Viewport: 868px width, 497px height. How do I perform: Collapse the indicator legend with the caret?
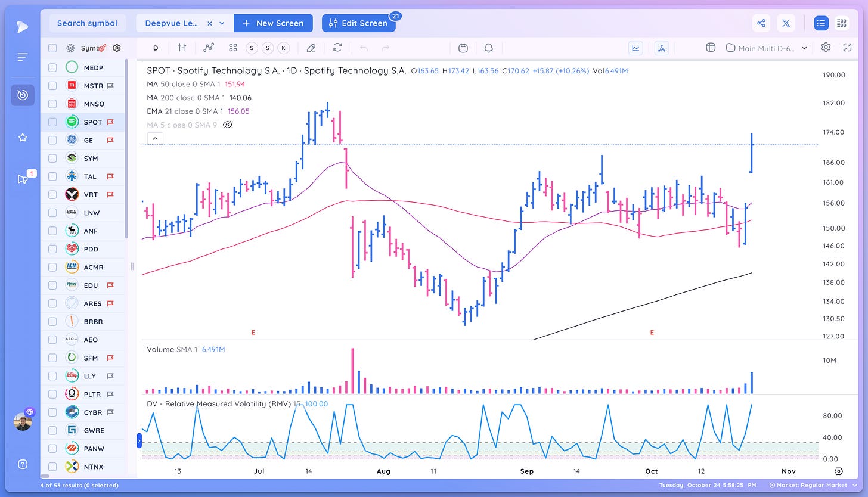pos(154,138)
